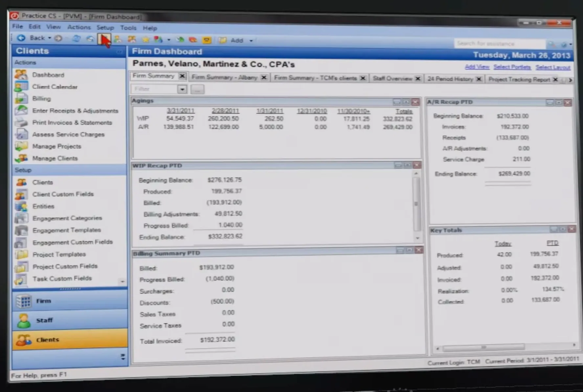Open the Filter combo box dropdown

(182, 89)
